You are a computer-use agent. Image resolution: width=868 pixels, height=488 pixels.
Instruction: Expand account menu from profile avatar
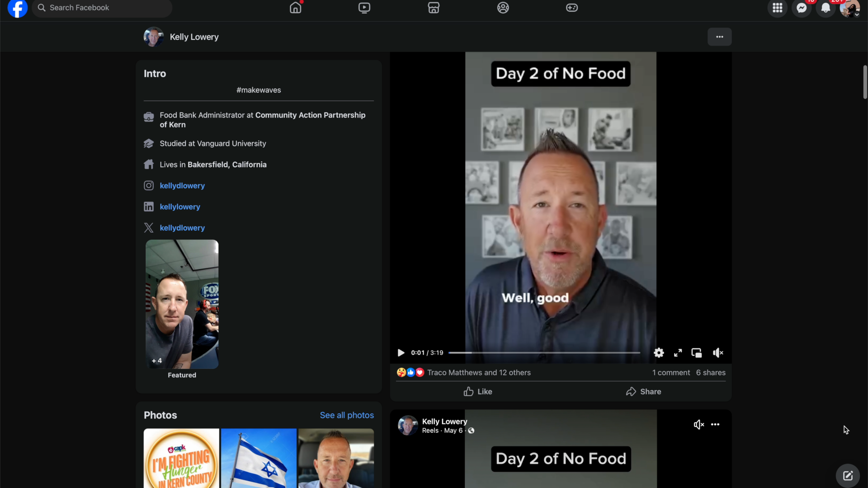pos(849,8)
